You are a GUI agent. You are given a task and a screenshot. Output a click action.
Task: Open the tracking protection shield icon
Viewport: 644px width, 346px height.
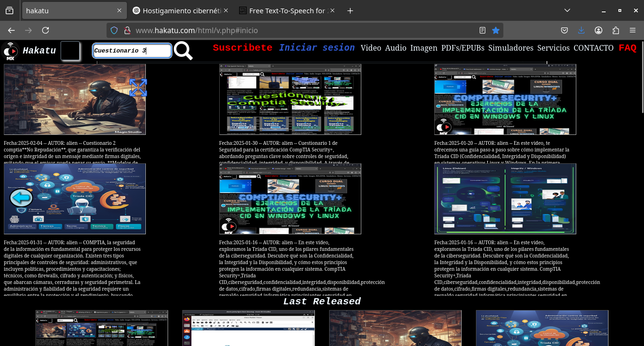114,30
